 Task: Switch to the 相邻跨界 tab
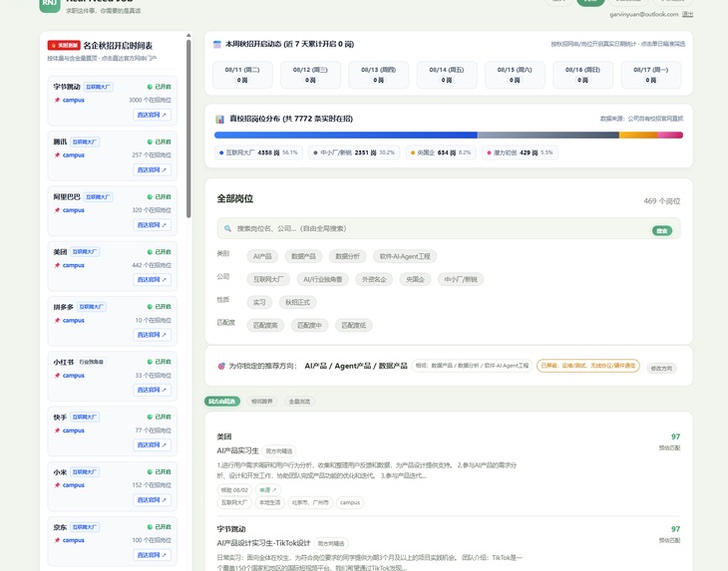click(262, 402)
